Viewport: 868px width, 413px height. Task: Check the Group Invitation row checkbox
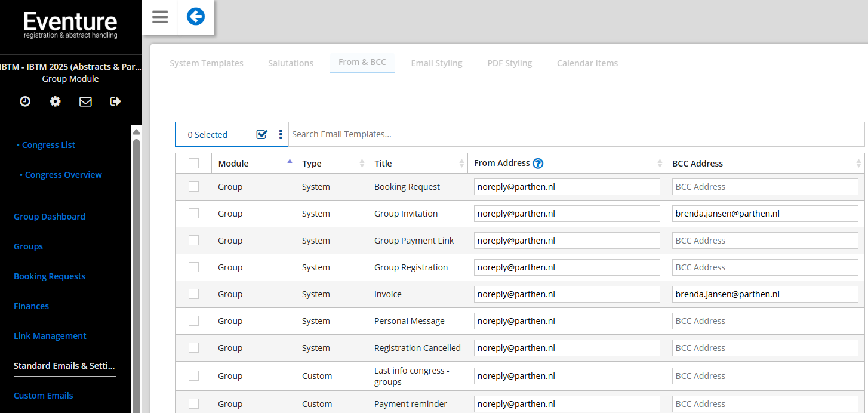coord(193,213)
